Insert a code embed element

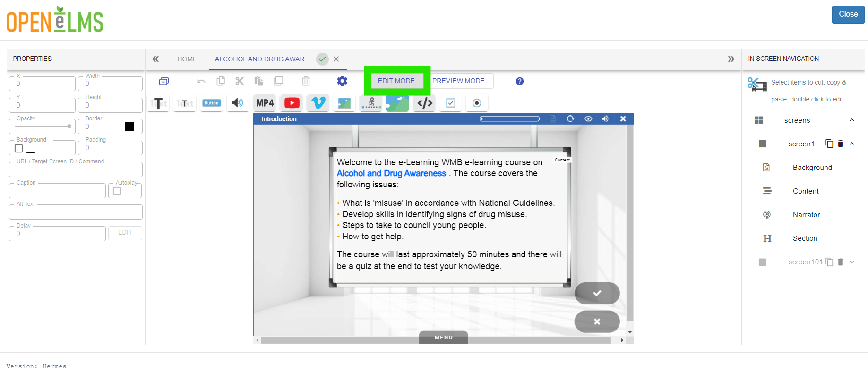425,103
